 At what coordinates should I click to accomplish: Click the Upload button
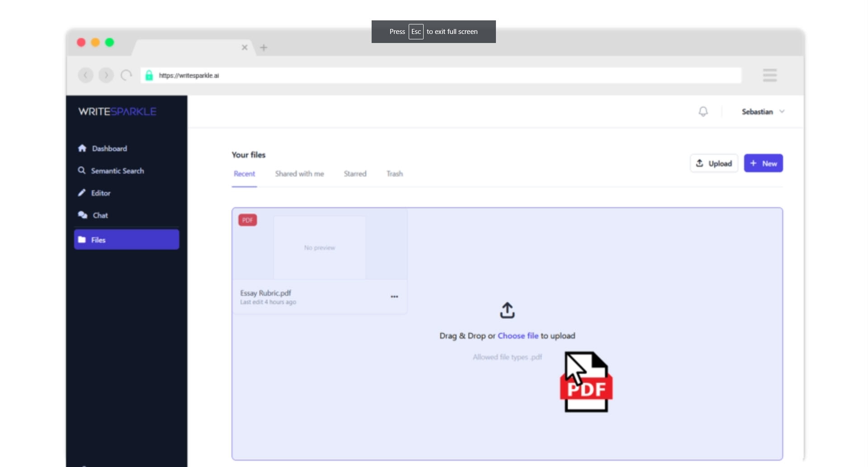click(714, 163)
